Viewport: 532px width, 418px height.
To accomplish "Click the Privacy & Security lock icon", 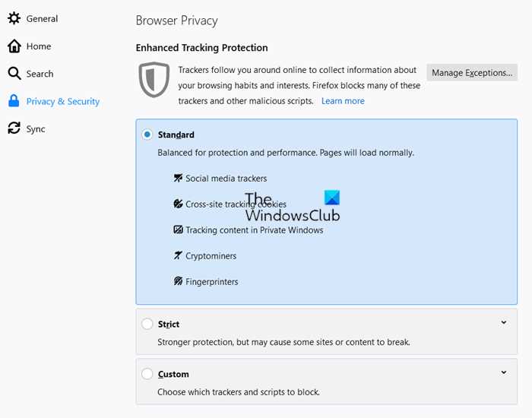I will click(x=14, y=101).
